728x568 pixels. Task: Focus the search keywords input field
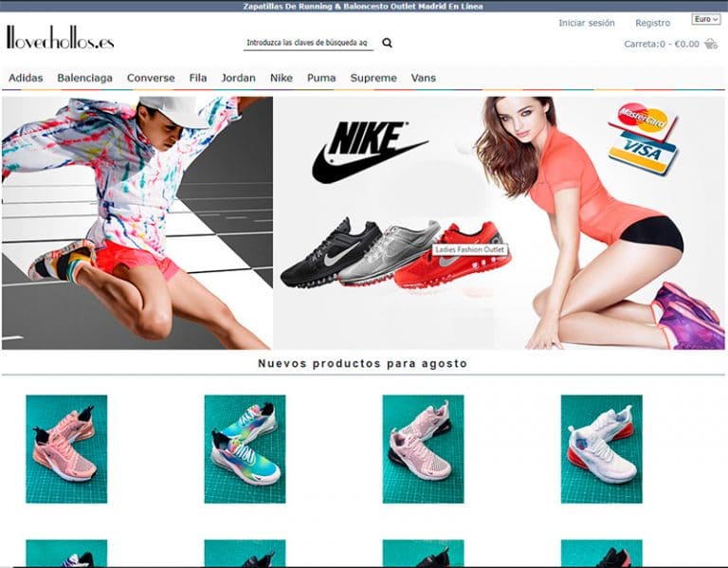[x=308, y=43]
